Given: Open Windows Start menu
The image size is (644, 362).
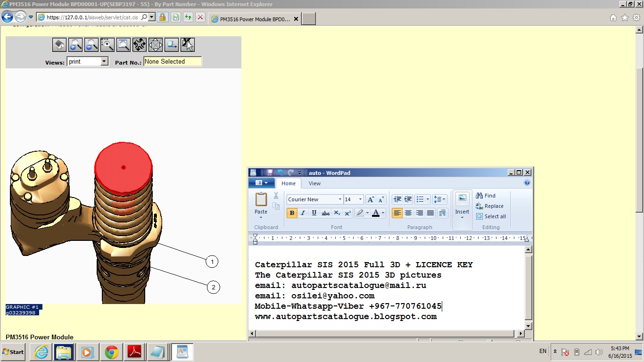Looking at the screenshot, I should click(x=13, y=352).
